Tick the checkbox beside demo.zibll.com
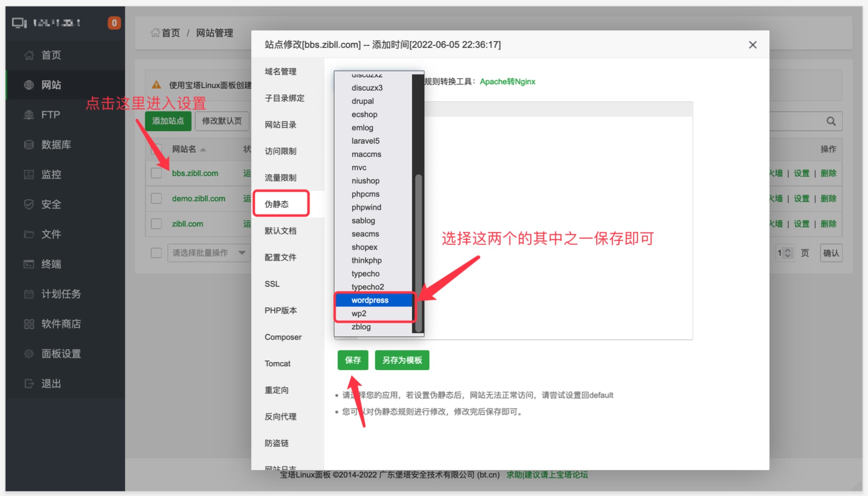The width and height of the screenshot is (868, 496). pos(156,198)
